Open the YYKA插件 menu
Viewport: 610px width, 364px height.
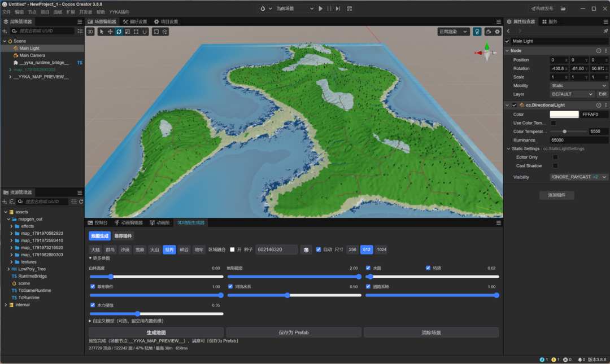[x=119, y=12]
